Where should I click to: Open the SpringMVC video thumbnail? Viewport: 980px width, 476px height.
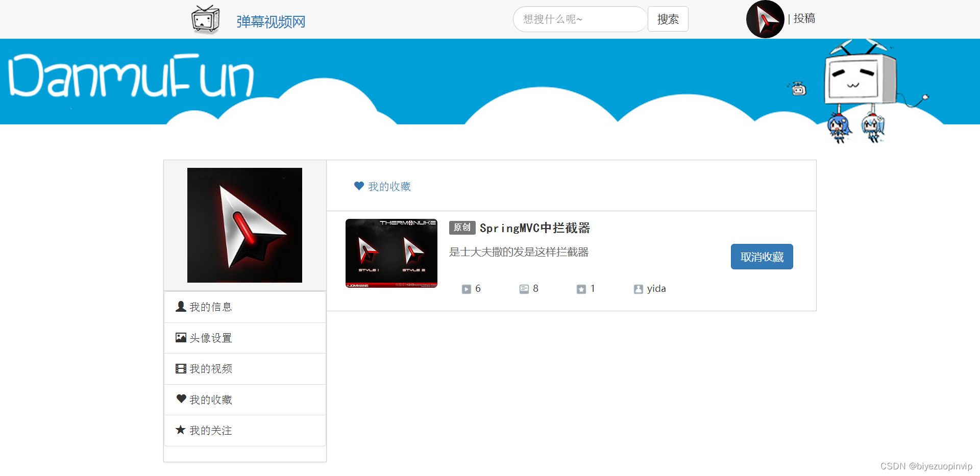391,254
